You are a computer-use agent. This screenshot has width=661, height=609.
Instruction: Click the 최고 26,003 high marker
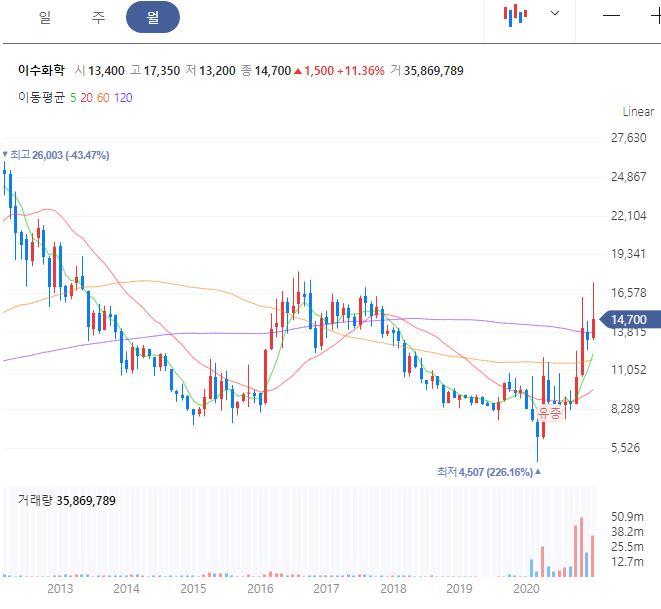point(56,155)
